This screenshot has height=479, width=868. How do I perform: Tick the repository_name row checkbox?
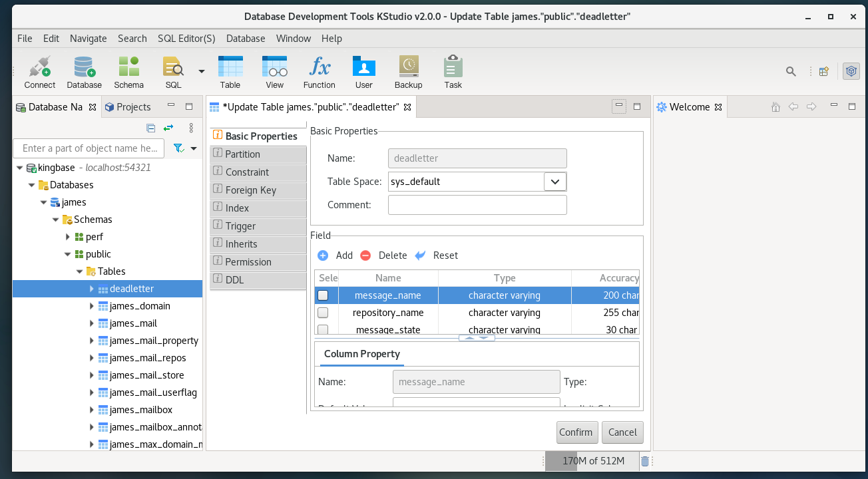click(323, 313)
